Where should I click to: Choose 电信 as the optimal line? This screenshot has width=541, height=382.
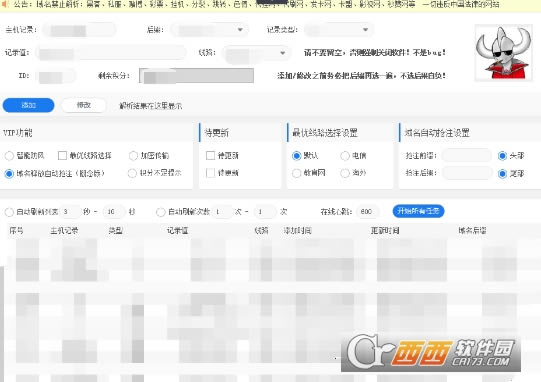point(345,156)
